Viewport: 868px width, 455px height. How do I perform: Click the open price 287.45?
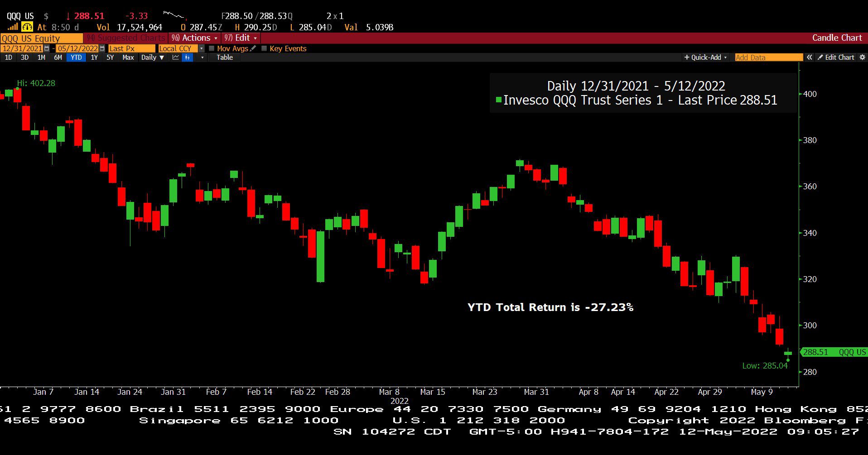coord(204,28)
